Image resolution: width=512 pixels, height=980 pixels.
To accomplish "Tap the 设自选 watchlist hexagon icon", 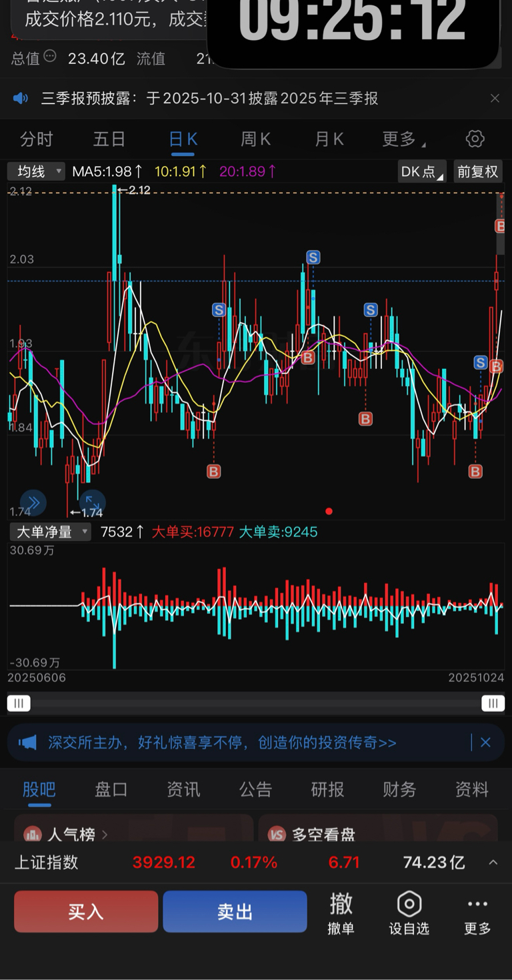I will (409, 905).
